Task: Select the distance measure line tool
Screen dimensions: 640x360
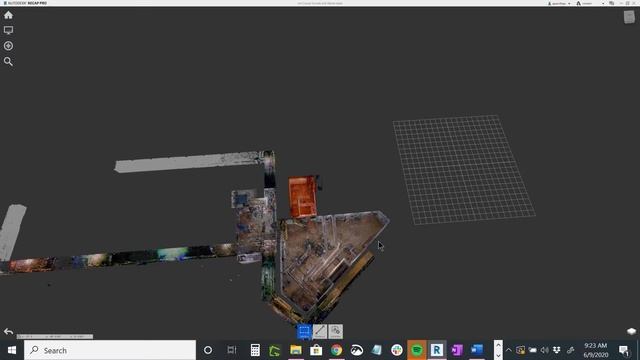Action: (x=320, y=332)
